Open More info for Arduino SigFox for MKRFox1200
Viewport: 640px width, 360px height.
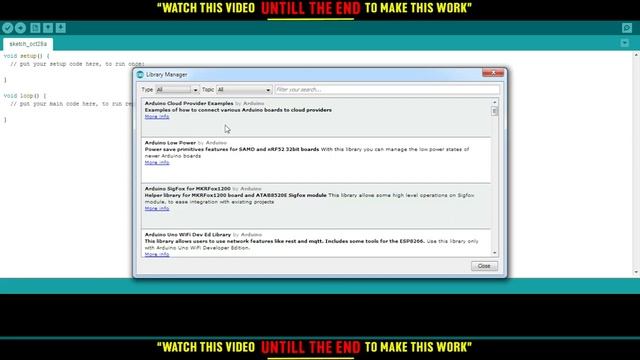[157, 209]
